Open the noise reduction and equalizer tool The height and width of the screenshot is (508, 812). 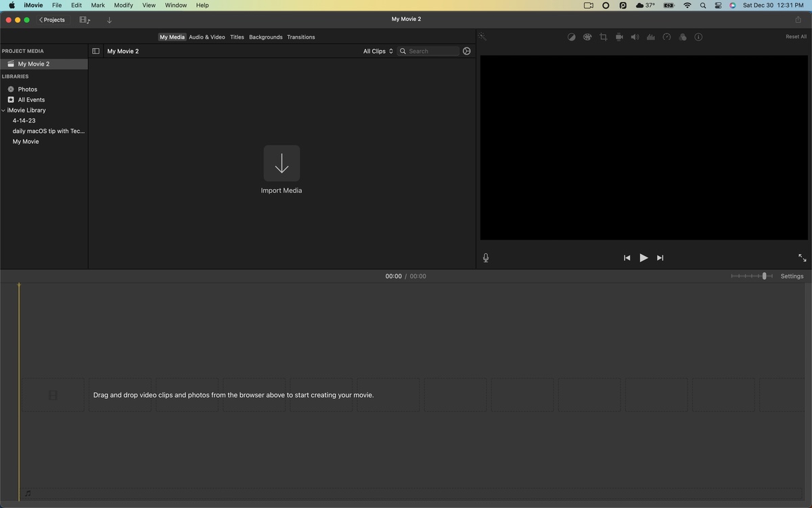tap(650, 37)
